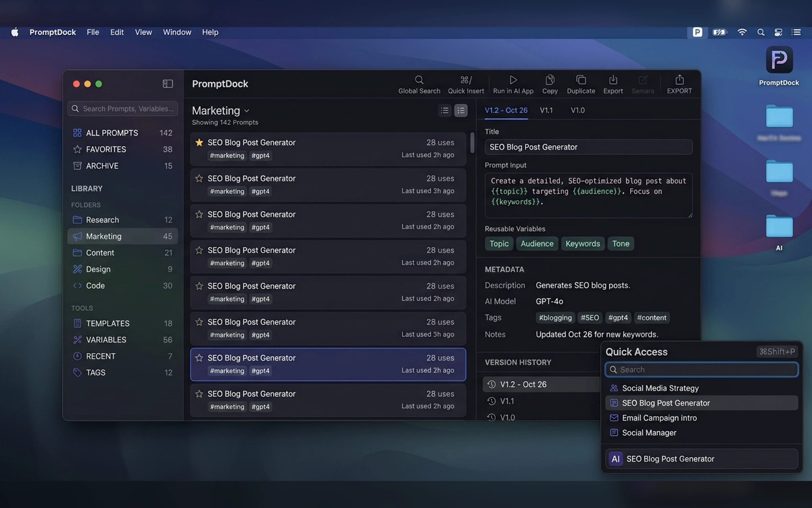Switch to V1.1 version tab
The width and height of the screenshot is (812, 508).
tap(546, 110)
